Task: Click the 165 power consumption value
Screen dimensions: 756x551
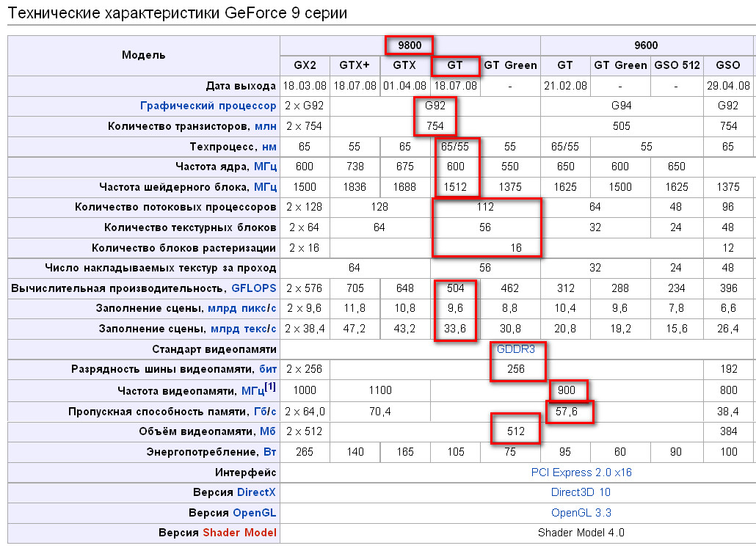Action: click(x=405, y=452)
